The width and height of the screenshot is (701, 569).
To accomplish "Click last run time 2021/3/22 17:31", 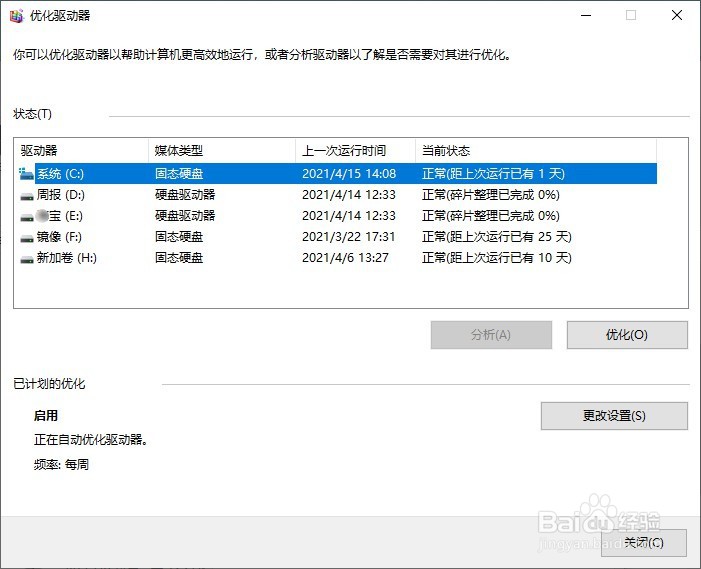I will [349, 237].
